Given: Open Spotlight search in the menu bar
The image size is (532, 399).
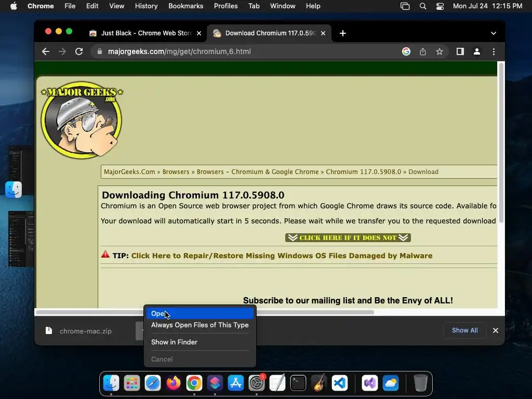Looking at the screenshot, I should point(423,6).
